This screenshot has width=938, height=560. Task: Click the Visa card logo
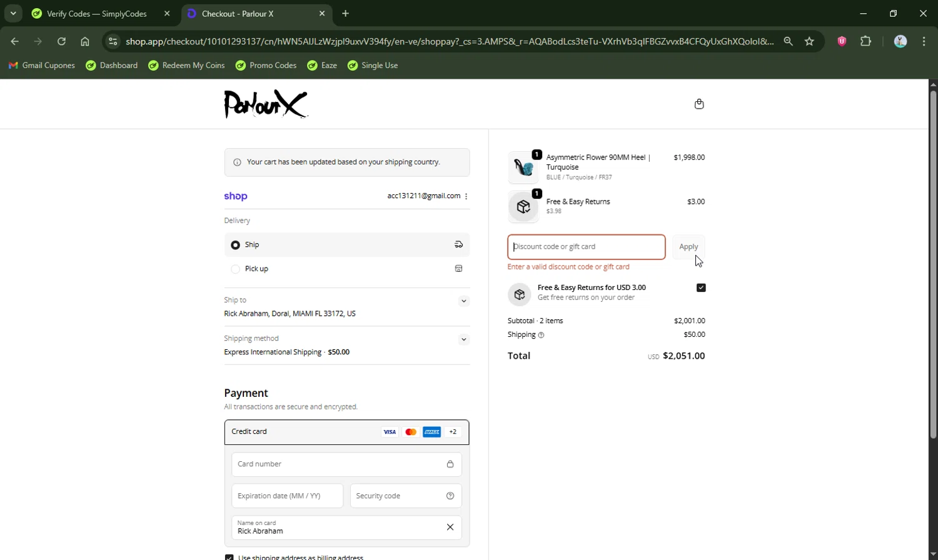390,432
